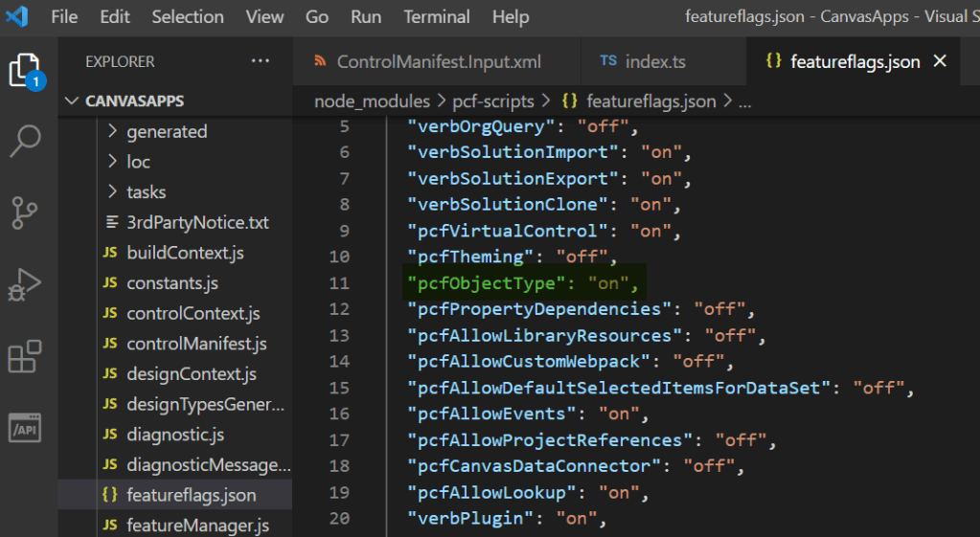Expand the loc folder
The height and width of the screenshot is (537, 980).
tap(138, 162)
